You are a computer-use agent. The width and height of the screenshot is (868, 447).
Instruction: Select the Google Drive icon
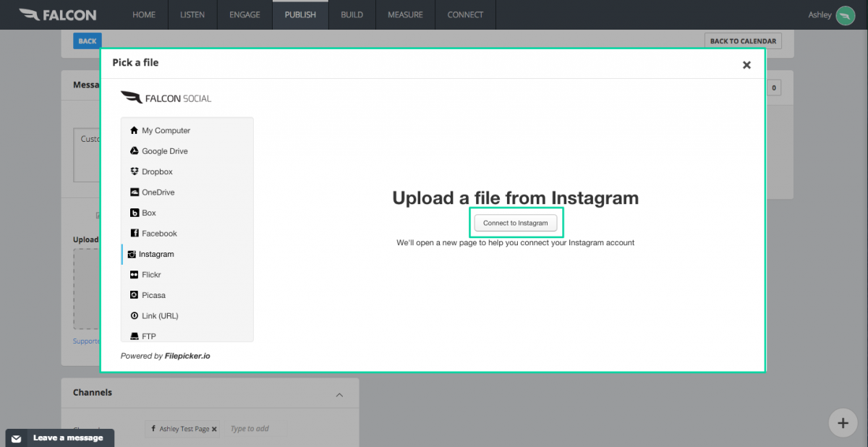pyautogui.click(x=134, y=151)
